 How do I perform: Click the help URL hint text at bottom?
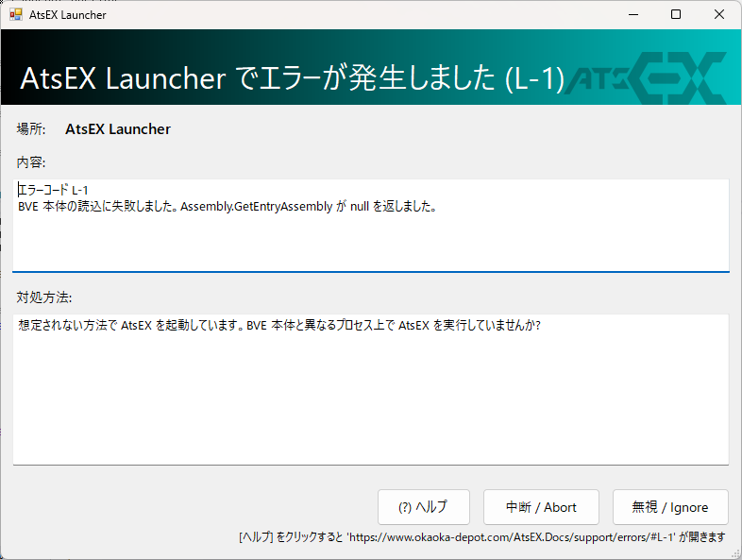tap(481, 537)
